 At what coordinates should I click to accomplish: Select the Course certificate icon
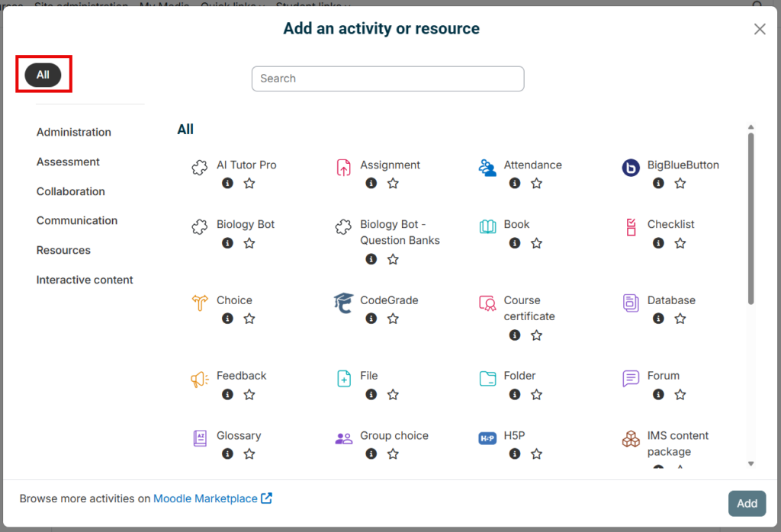[487, 303]
